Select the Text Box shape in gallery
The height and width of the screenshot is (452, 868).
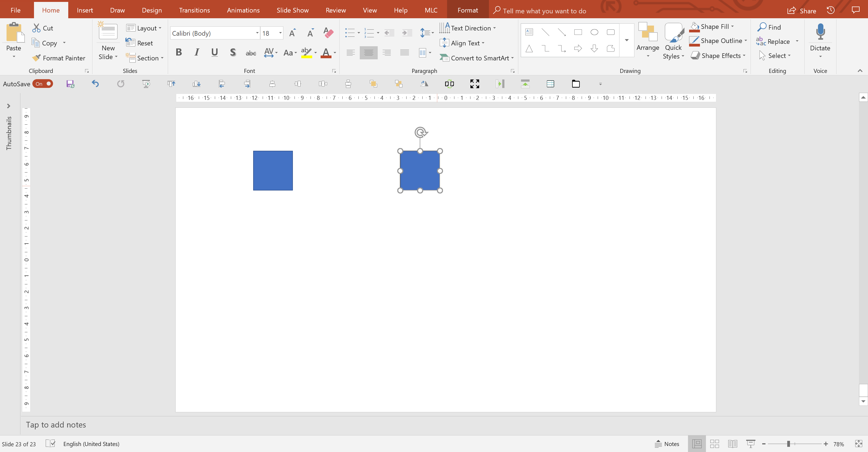pos(529,32)
